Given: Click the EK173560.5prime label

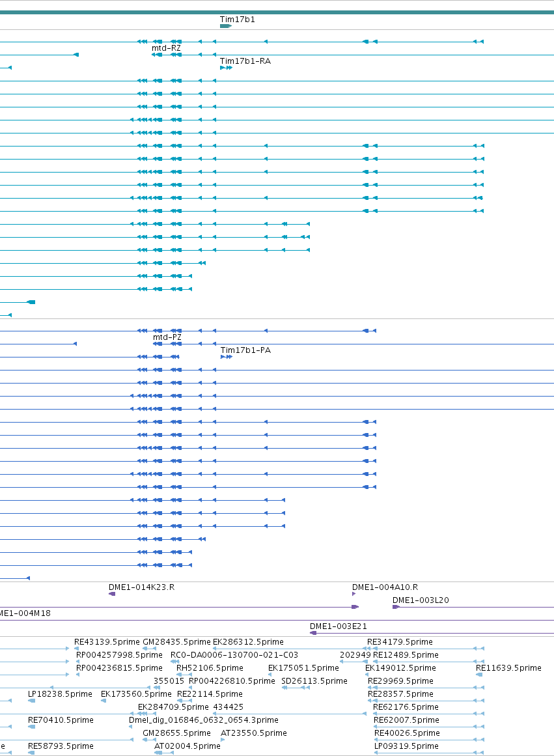Looking at the screenshot, I should tap(136, 694).
